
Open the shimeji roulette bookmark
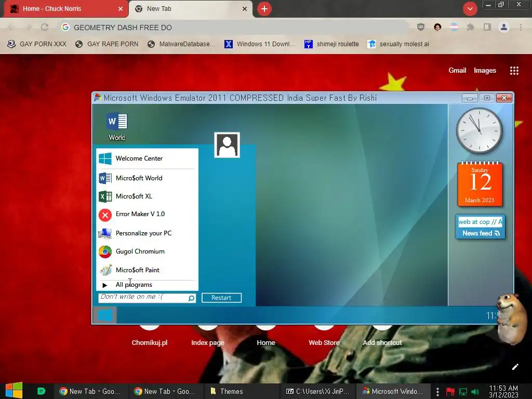tap(331, 44)
